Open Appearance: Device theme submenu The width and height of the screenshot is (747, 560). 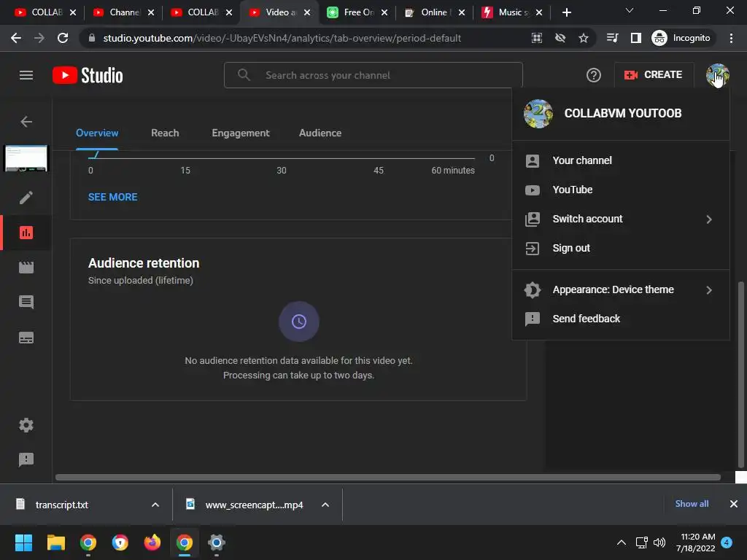click(621, 289)
